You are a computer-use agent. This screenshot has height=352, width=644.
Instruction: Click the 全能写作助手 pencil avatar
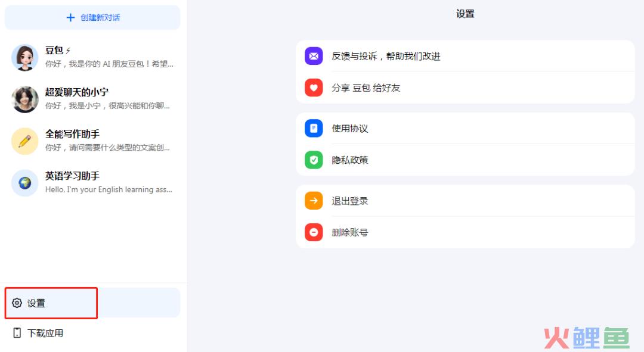pos(24,141)
